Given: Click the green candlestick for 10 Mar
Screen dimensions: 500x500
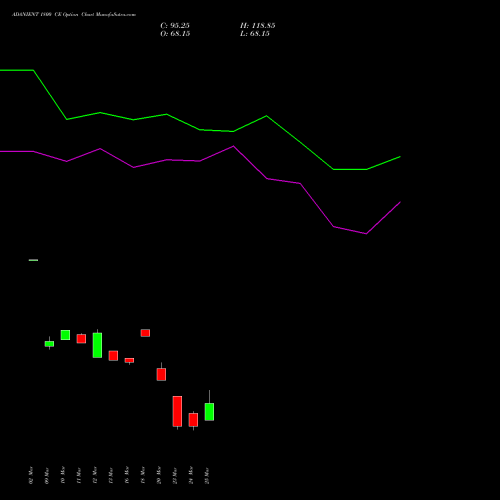Looking at the screenshot, I should 65,335.
